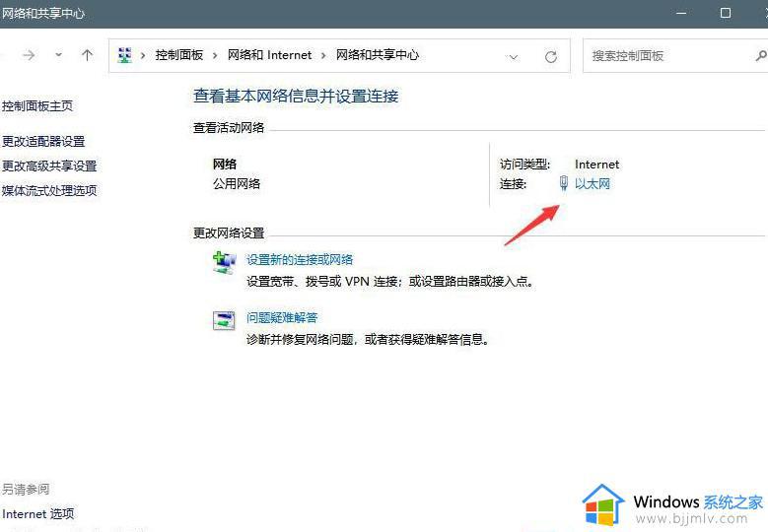The image size is (768, 532).
Task: Click the 另请参阅 label
Action: point(26,489)
